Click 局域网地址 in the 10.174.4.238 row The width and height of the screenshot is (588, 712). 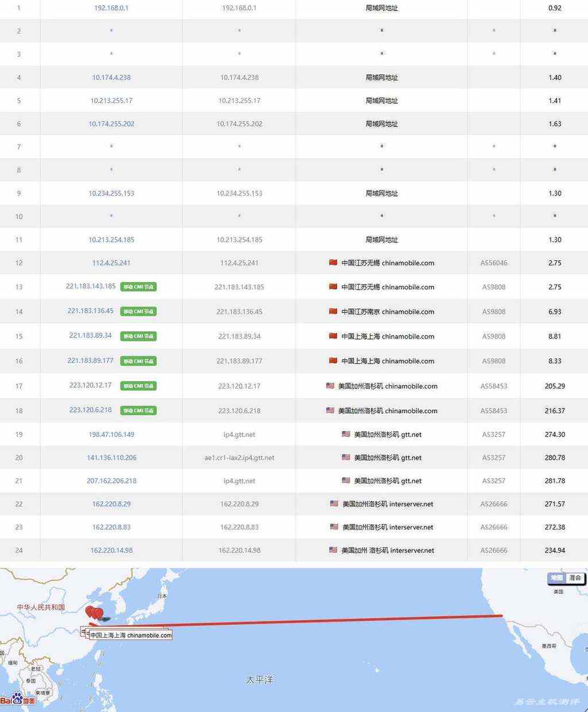click(x=382, y=78)
